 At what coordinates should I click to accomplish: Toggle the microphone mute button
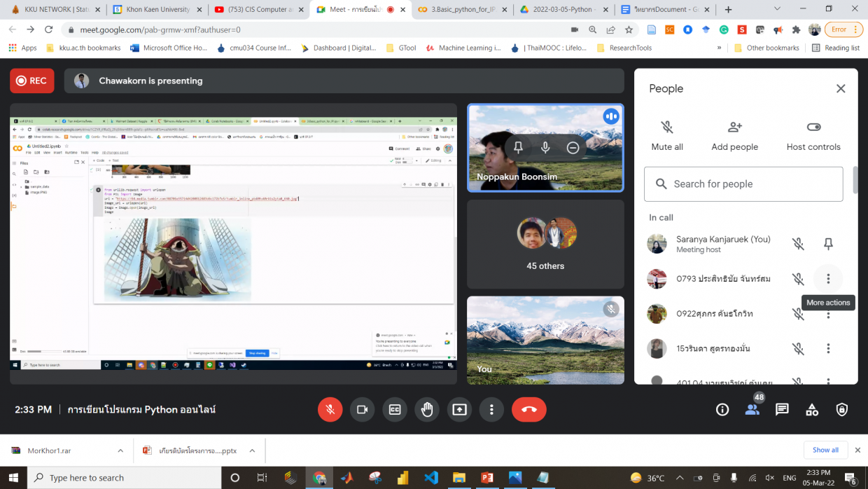coord(330,410)
